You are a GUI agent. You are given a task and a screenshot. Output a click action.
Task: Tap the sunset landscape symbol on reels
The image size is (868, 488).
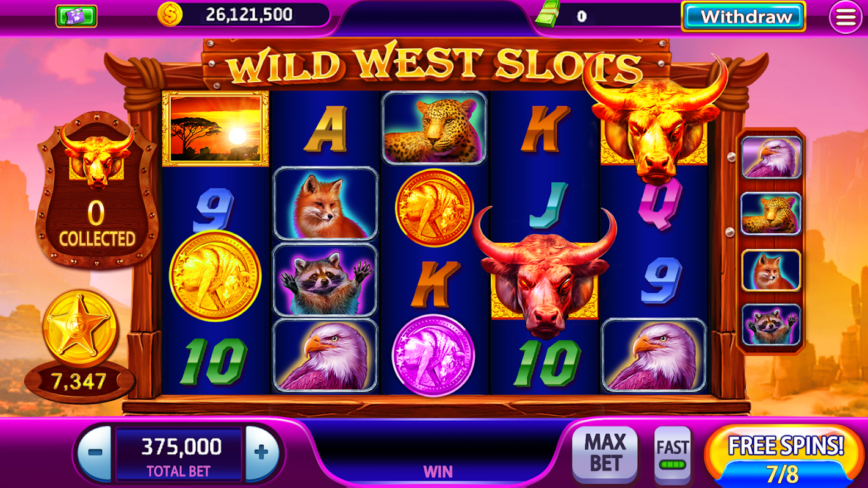click(215, 128)
